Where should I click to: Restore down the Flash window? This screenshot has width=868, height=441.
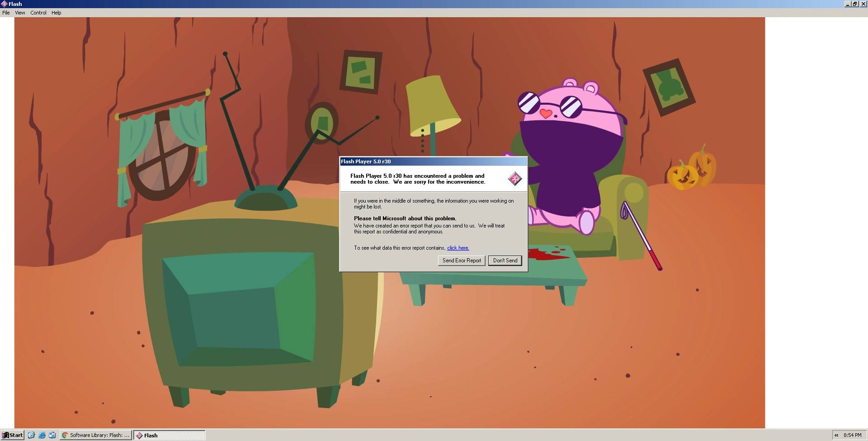click(x=855, y=4)
